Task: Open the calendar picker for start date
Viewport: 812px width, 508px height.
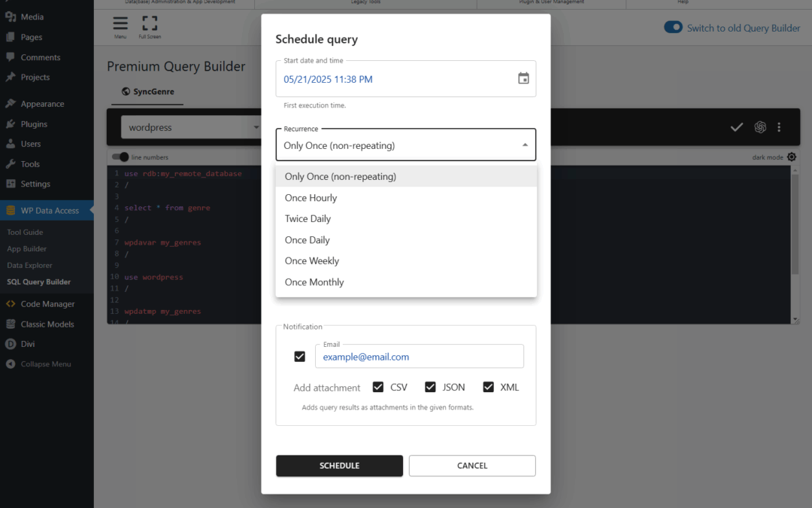Action: pos(523,78)
